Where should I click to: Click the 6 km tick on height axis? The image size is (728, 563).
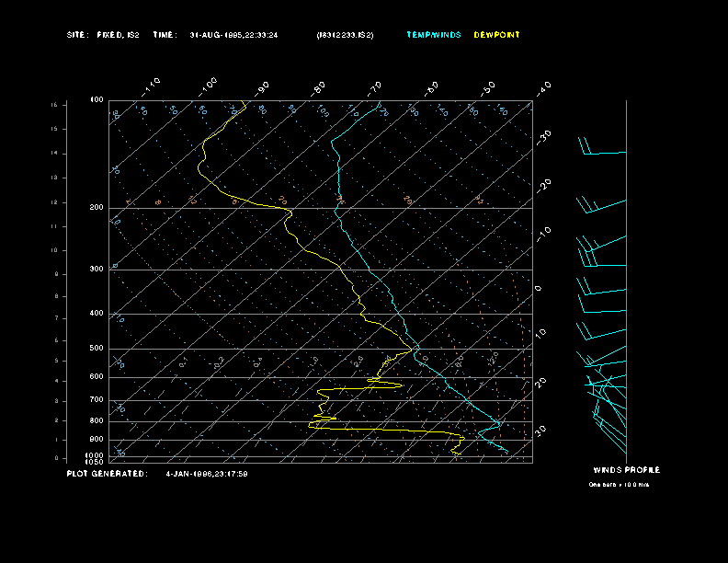pos(57,340)
